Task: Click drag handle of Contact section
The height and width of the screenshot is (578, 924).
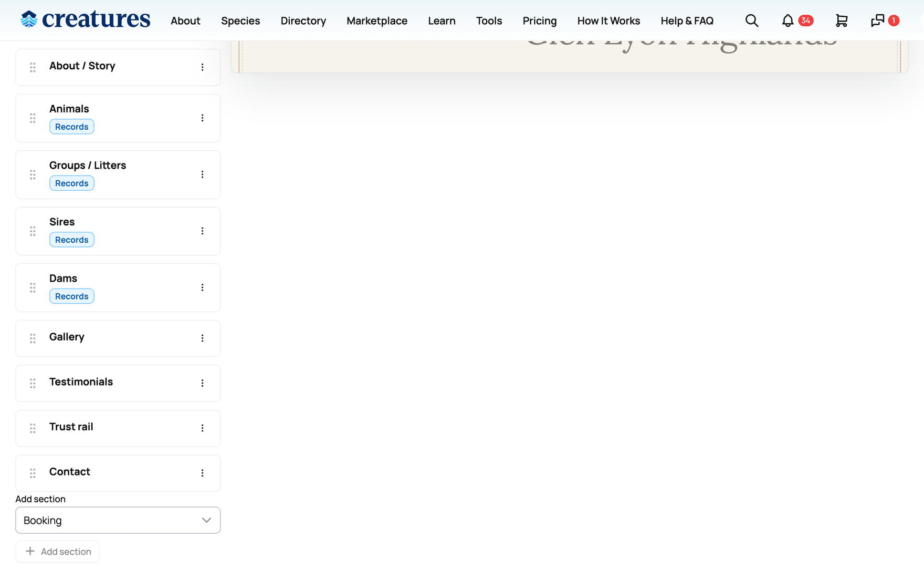Action: click(33, 473)
